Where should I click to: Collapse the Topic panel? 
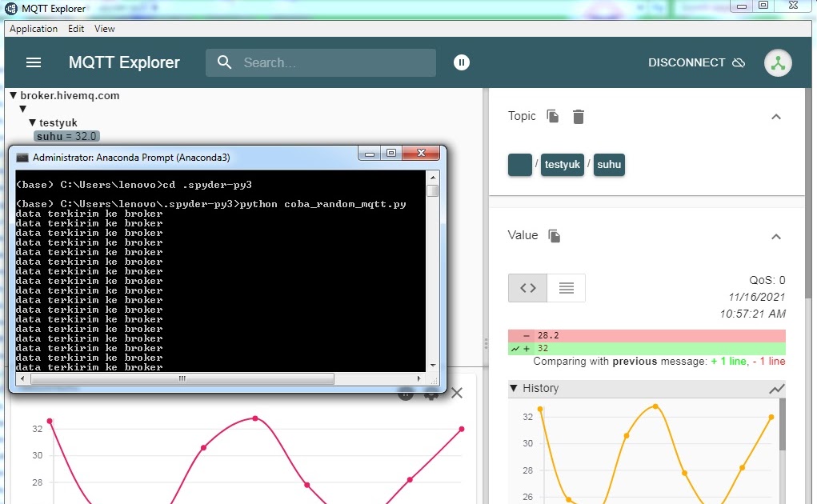point(775,116)
